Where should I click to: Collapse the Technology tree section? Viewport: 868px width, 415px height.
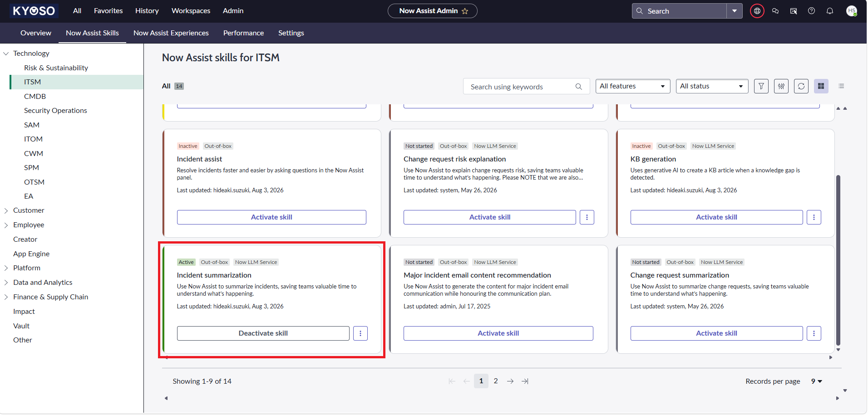click(x=6, y=54)
